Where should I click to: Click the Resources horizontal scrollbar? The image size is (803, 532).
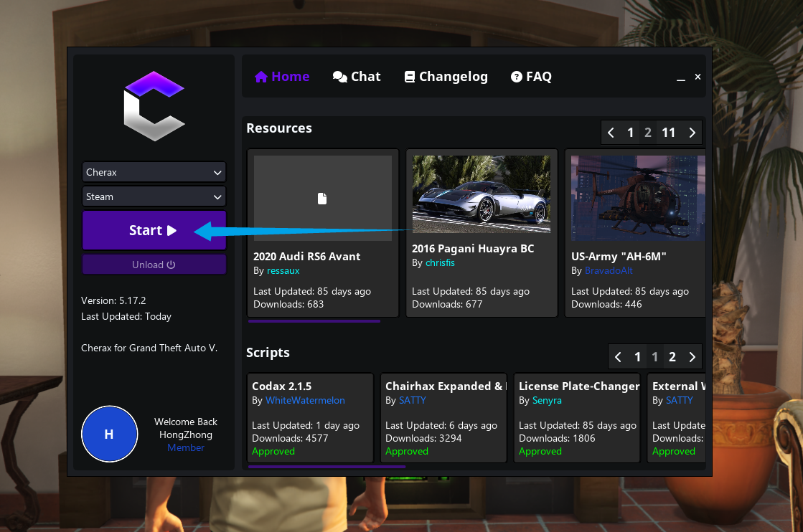coord(314,321)
